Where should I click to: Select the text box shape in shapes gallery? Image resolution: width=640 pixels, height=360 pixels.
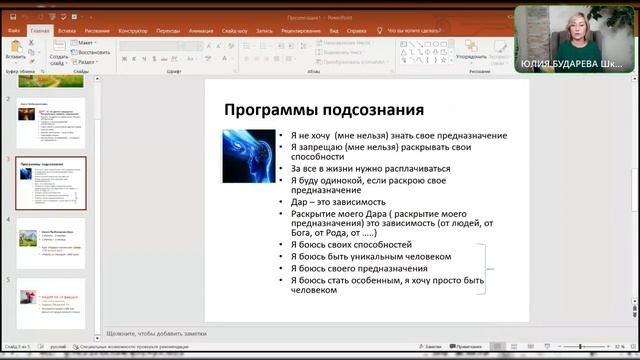point(404,44)
